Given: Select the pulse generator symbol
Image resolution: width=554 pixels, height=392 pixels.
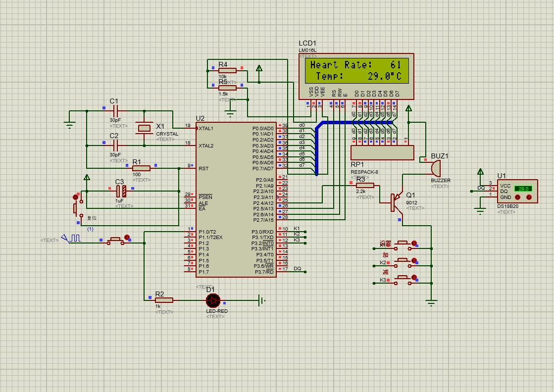Looking at the screenshot, I should point(71,239).
